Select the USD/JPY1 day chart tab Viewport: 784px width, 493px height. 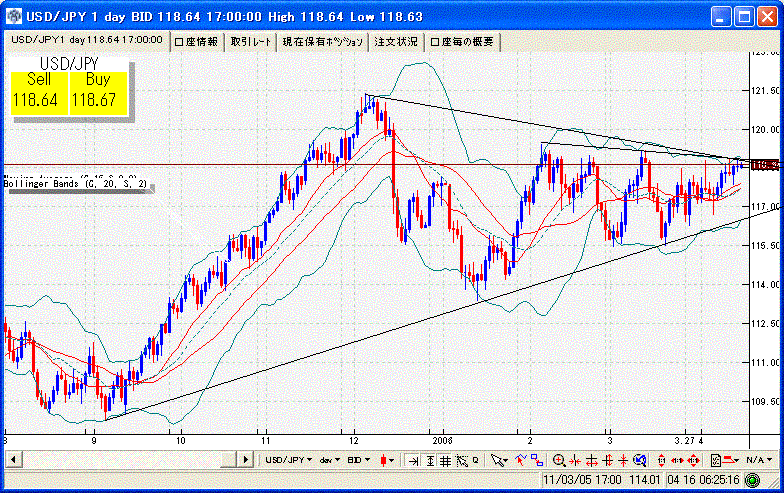[86, 40]
